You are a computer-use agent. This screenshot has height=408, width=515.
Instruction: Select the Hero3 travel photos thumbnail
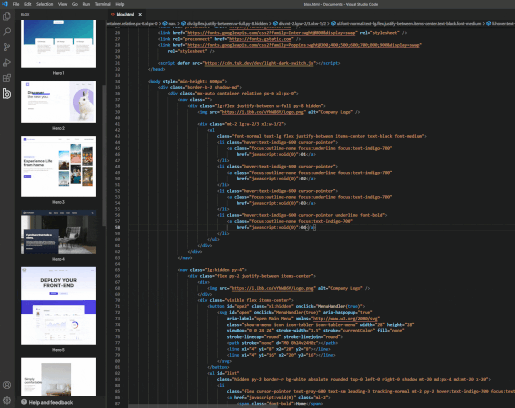point(58,166)
